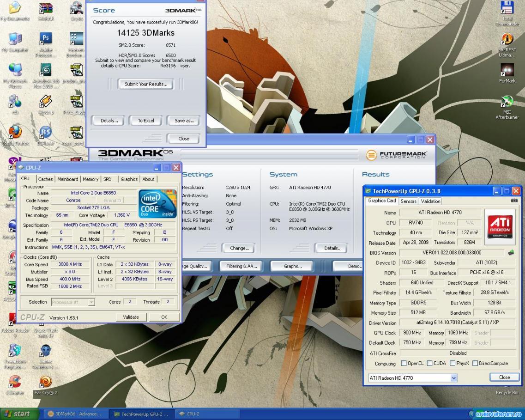Launch the Mozilla Firefox desktop shortcut
The height and width of the screenshot is (420, 525).
point(15,135)
